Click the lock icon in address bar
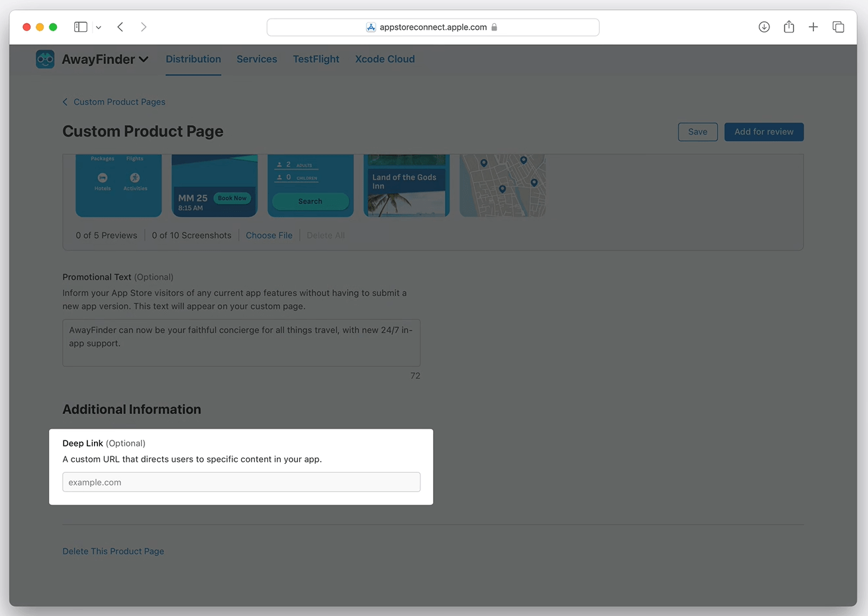The image size is (868, 616). [495, 27]
